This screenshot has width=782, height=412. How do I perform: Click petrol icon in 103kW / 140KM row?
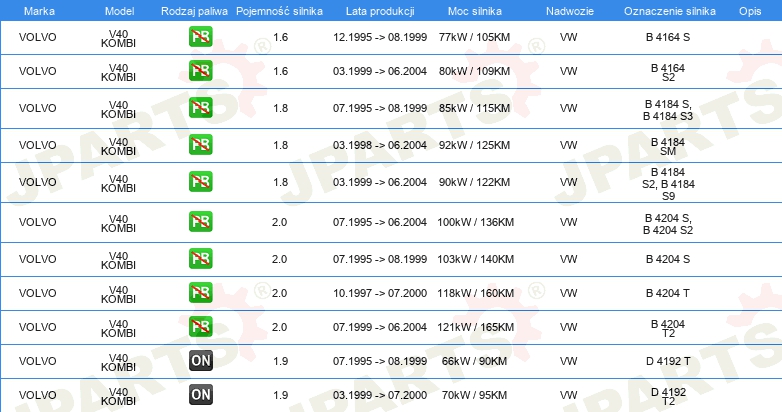click(200, 258)
